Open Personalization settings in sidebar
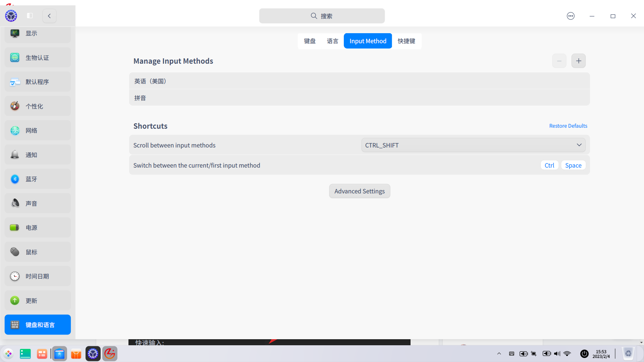644x362 pixels. click(x=38, y=106)
